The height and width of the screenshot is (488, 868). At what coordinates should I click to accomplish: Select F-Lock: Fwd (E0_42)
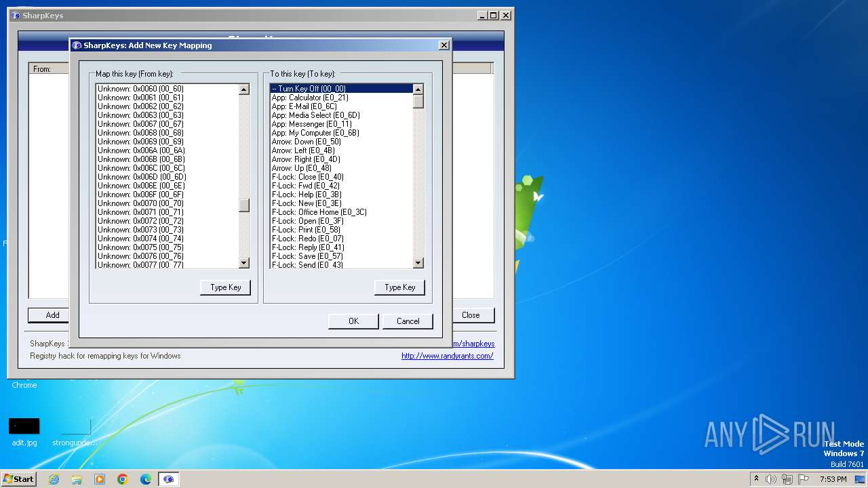[341, 186]
